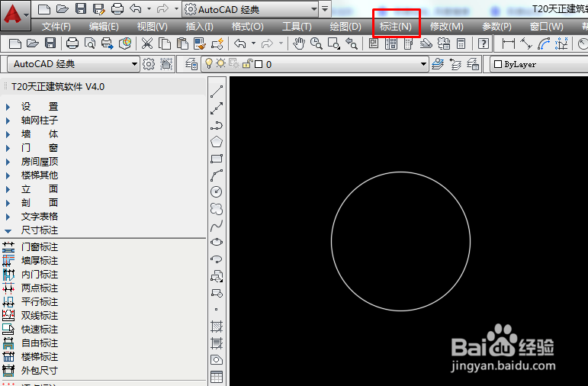Open the AutoCAD 经典 workspace combo in toolbar
588x386 pixels.
(x=73, y=64)
